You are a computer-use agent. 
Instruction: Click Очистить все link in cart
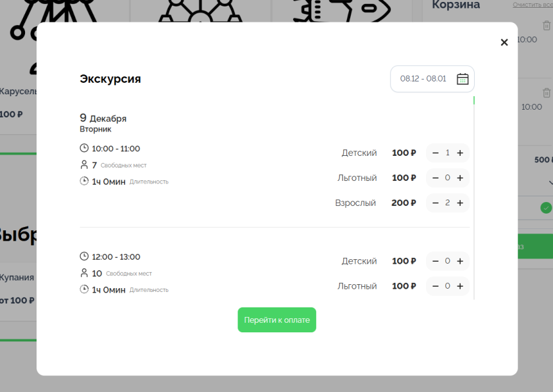(x=532, y=5)
